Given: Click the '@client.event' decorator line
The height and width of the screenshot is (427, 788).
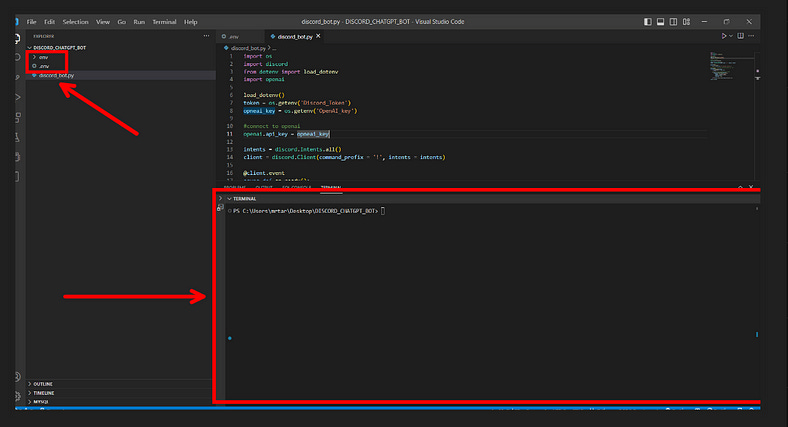Looking at the screenshot, I should [264, 173].
